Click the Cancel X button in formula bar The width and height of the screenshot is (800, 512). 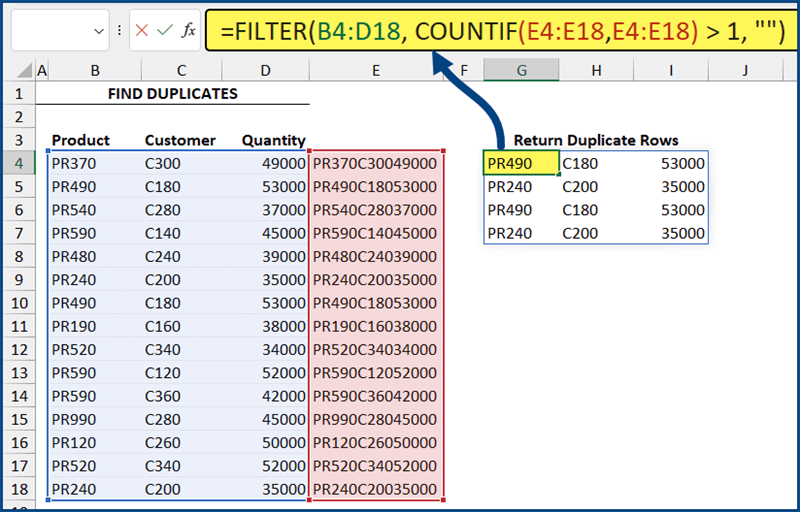[143, 31]
